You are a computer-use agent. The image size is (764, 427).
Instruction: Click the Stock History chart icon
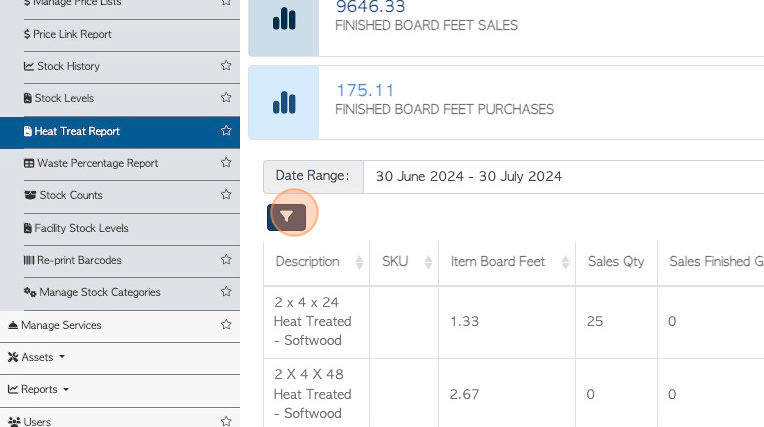[x=29, y=66]
